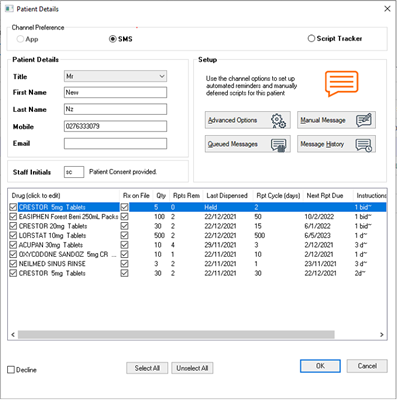This screenshot has height=400, width=397.
Task: Click the Patient Details window title icon
Action: 9,9
